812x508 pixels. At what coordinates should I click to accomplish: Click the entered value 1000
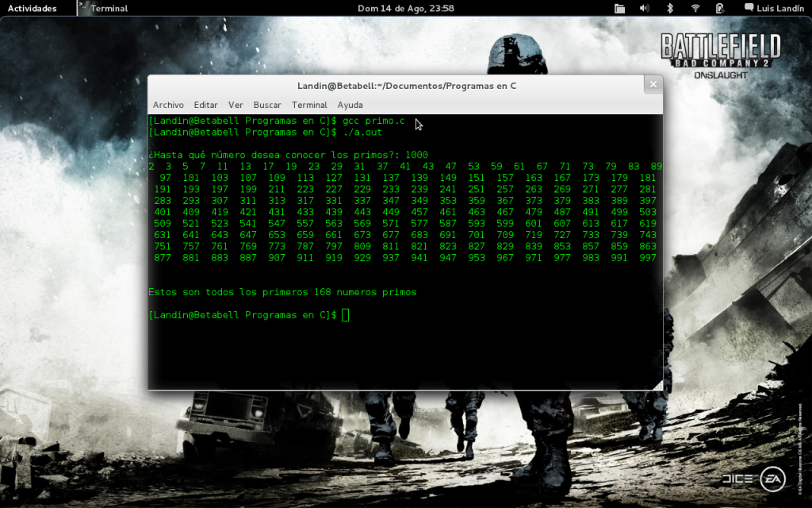416,155
